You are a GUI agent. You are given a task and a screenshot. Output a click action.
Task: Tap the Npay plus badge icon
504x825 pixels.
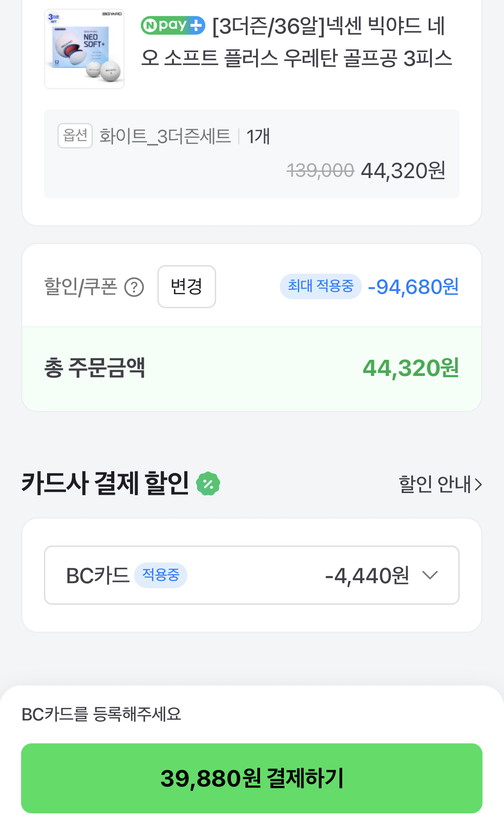coord(173,25)
